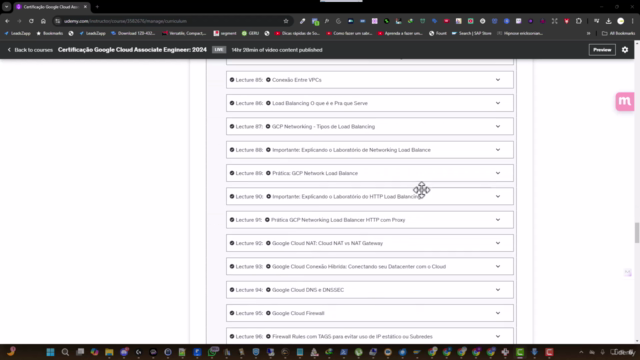
Task: Open the Search | SAP Store bookmark
Action: pos(471,33)
